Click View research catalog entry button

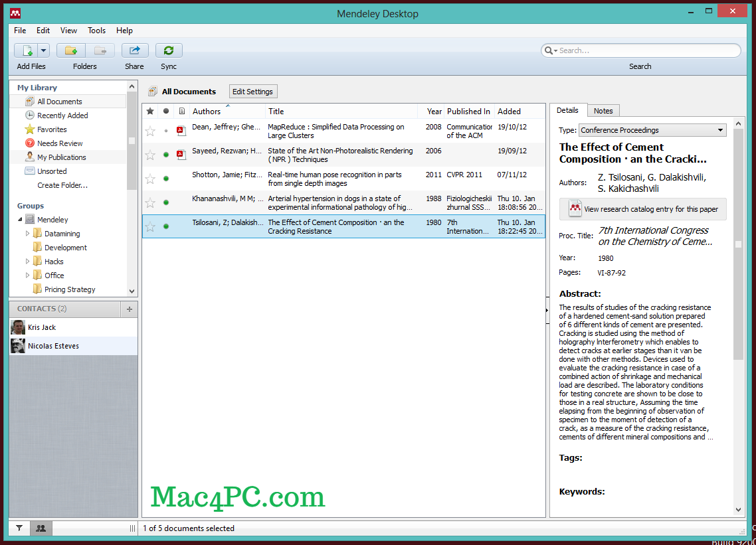click(x=642, y=209)
